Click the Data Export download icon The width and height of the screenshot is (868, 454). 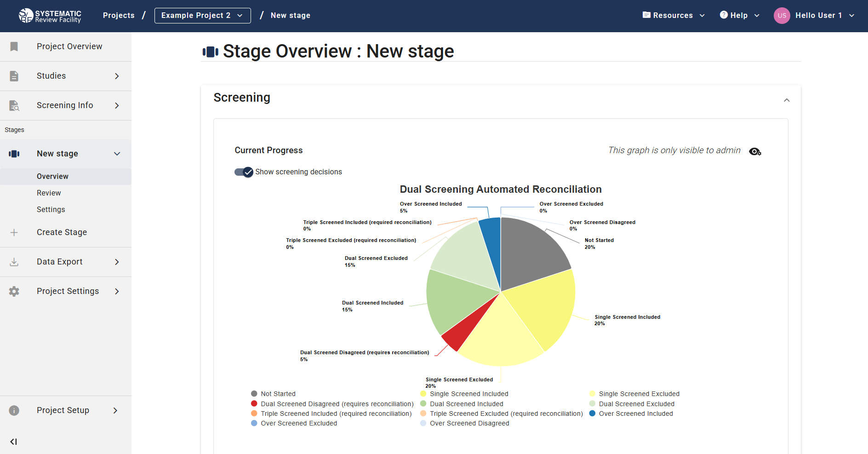pos(14,262)
